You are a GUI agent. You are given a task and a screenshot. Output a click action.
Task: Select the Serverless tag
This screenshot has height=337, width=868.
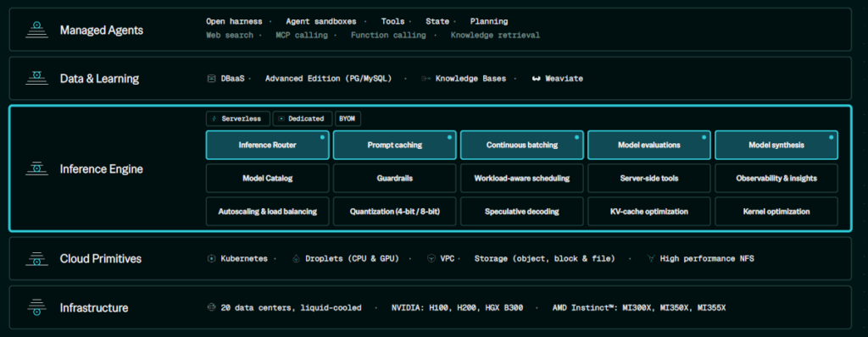point(238,119)
